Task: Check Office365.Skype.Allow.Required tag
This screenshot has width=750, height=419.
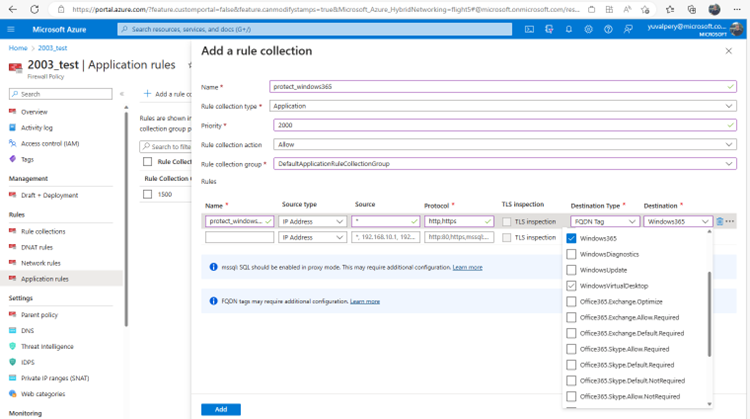Action: pos(571,349)
